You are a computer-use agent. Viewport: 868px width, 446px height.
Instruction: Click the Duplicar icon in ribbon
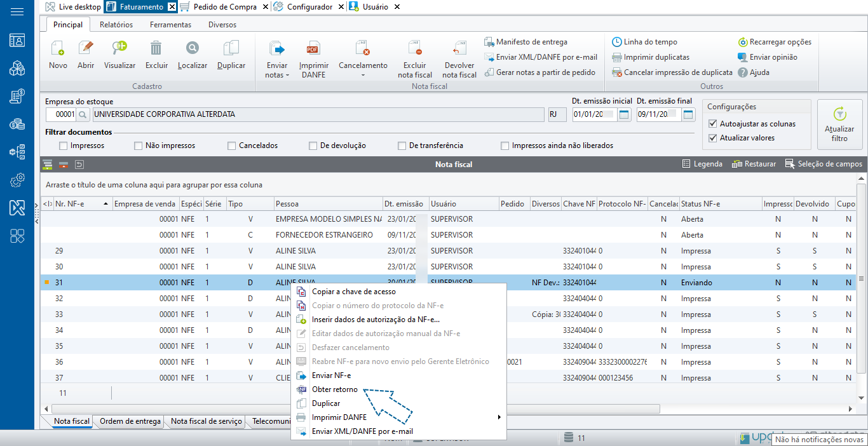coord(231,48)
